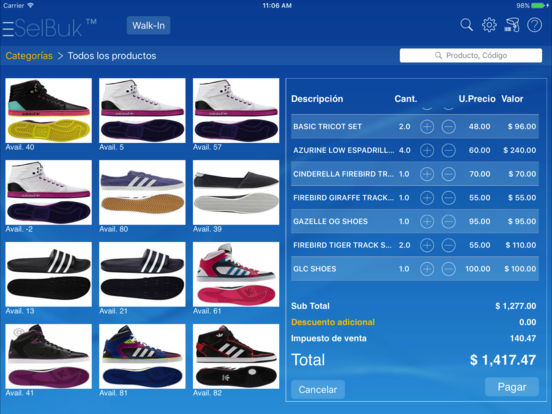Screen dimensions: 552x414
Task: Add the shoe with Avail. 40
Action: [49, 111]
